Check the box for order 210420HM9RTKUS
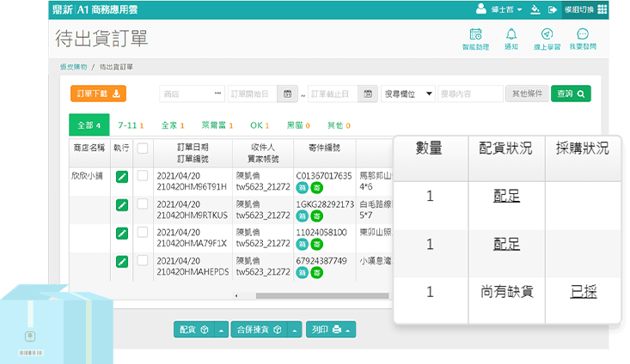Screen dimensions: 630x364 [x=143, y=204]
